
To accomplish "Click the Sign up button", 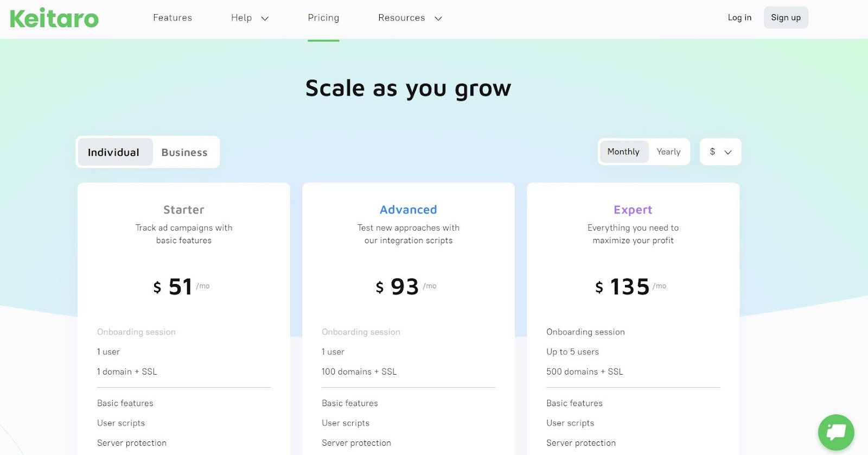I will click(x=786, y=17).
